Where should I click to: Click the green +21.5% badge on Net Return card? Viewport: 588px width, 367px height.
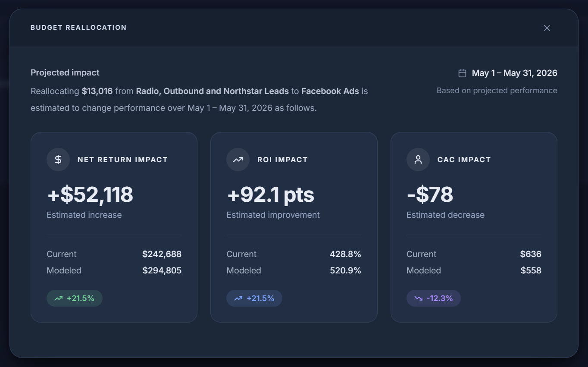coord(75,298)
